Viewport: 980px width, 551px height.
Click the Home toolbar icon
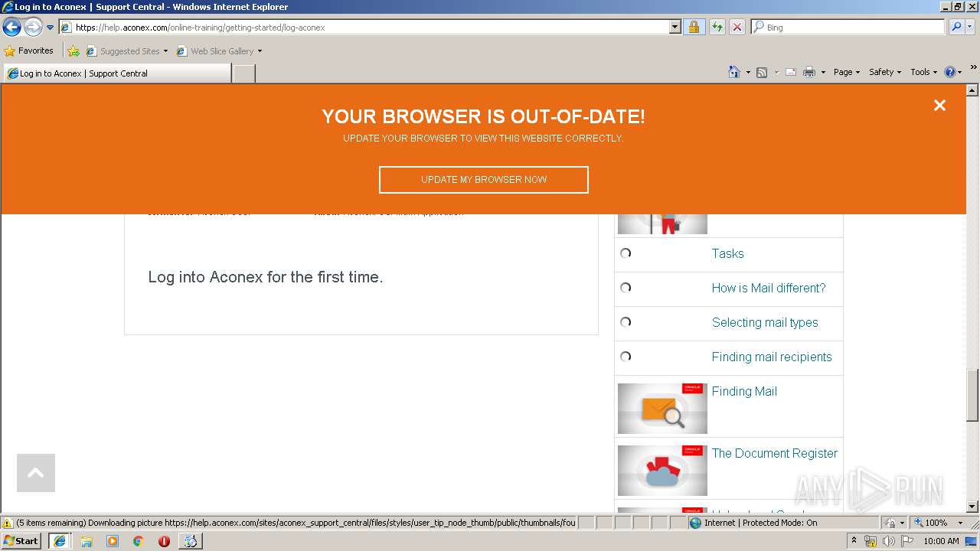(733, 72)
